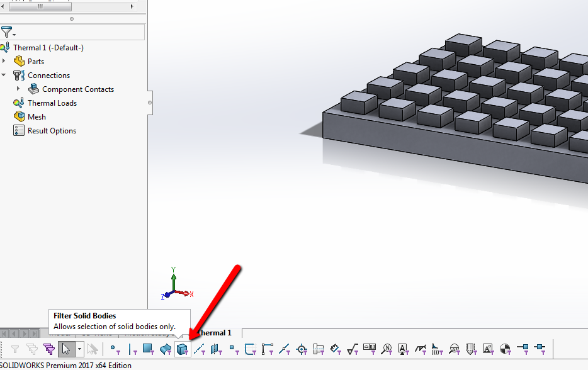Click right arrow of panel horizontal scrollbar
Viewport: 588px width, 370px height.
point(132,6)
